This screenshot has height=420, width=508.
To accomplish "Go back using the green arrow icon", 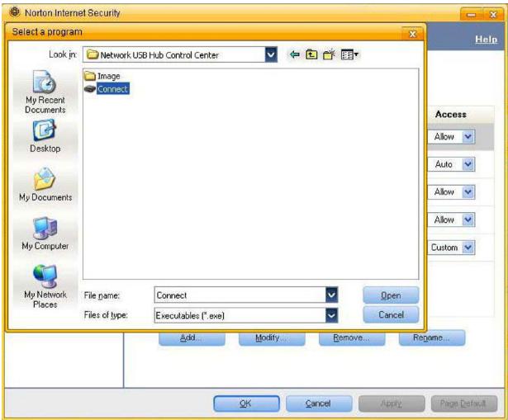I will pyautogui.click(x=295, y=54).
